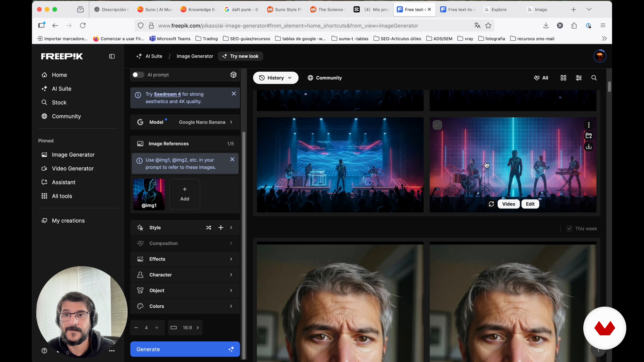Save hovered concert image to a folder
Viewport: 644px width, 362px height.
[x=589, y=136]
